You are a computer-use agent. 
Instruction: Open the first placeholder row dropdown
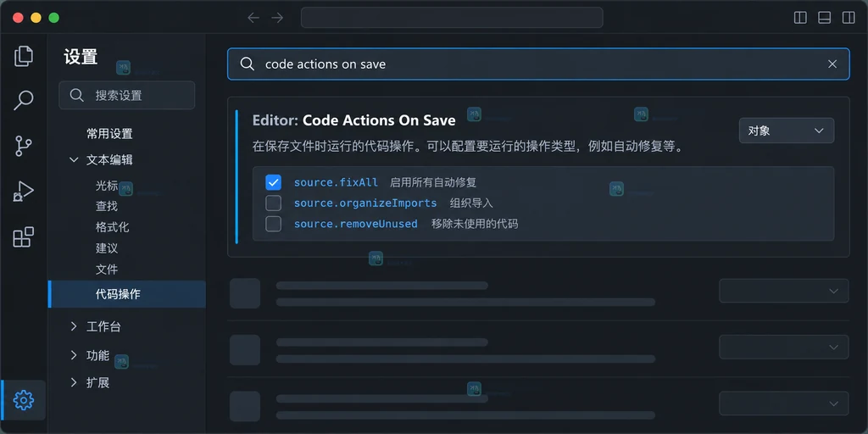tap(784, 291)
